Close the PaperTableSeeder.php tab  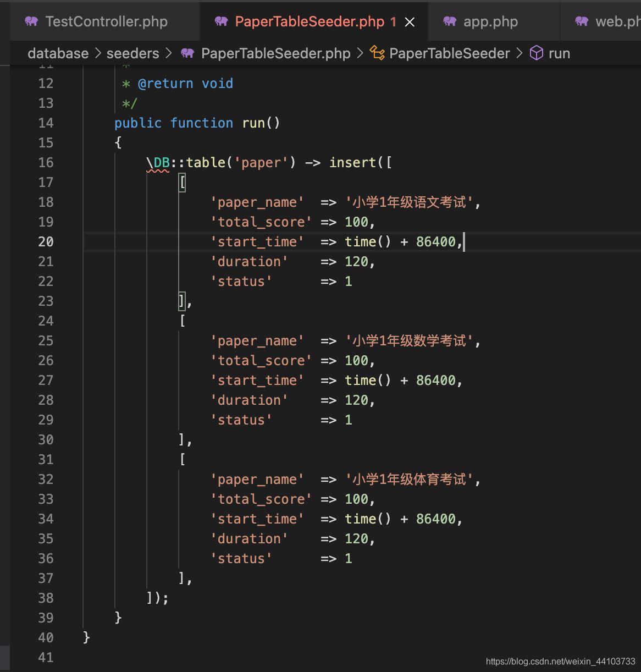[410, 22]
